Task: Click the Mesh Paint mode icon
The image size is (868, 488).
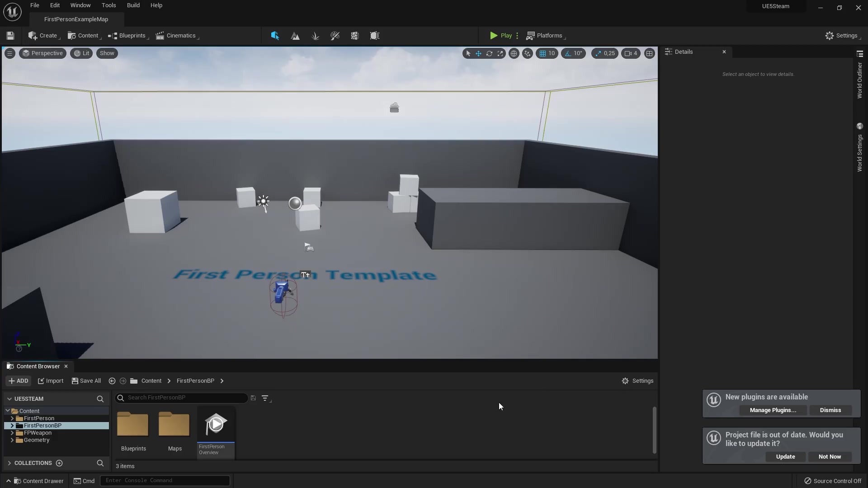Action: point(335,36)
